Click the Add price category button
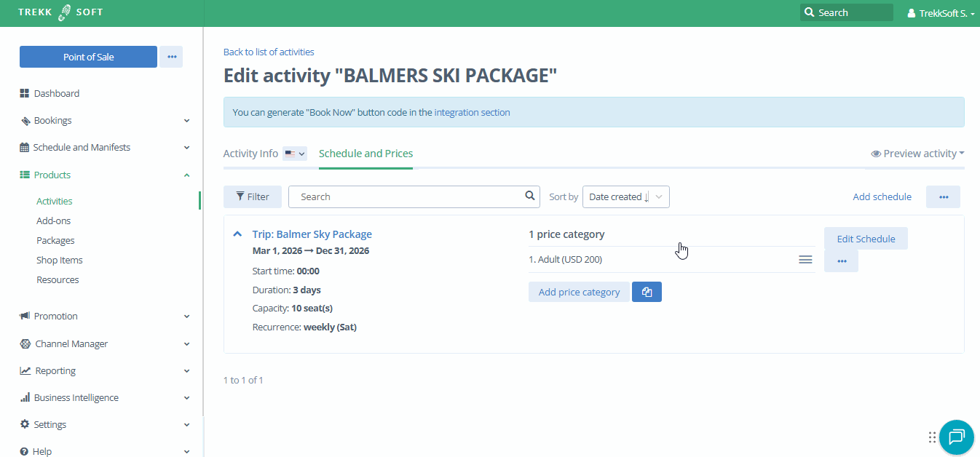This screenshot has width=980, height=457. pyautogui.click(x=579, y=292)
